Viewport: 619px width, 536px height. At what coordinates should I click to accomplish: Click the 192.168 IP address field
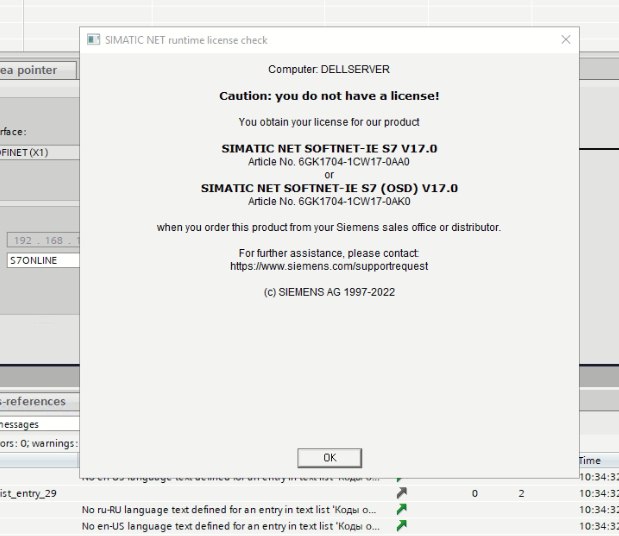[x=43, y=240]
